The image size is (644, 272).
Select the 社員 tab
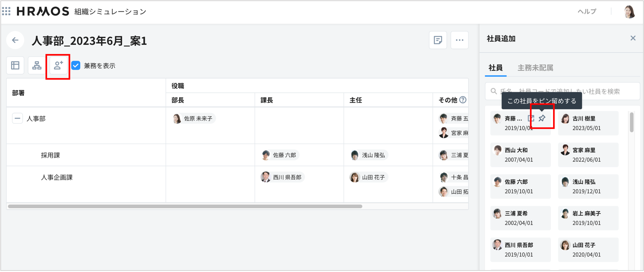495,68
